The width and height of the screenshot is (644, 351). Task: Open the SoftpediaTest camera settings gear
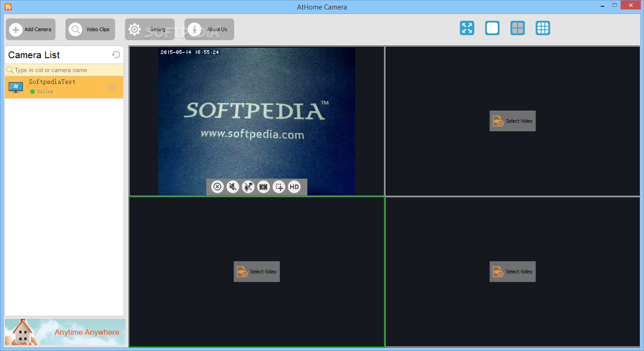tap(112, 87)
